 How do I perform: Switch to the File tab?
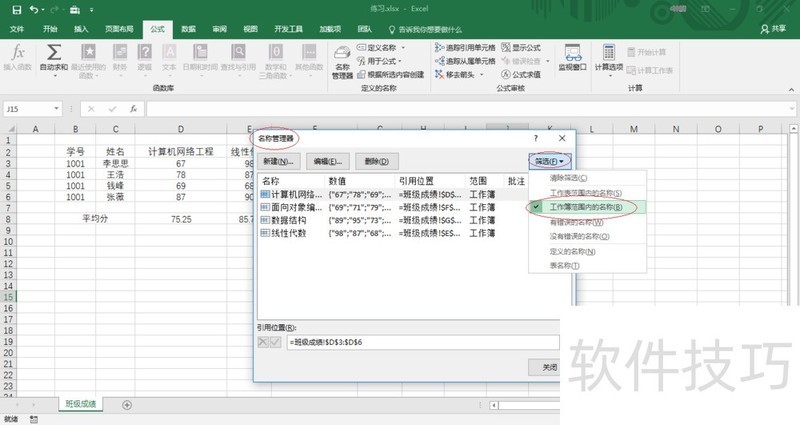coord(17,29)
